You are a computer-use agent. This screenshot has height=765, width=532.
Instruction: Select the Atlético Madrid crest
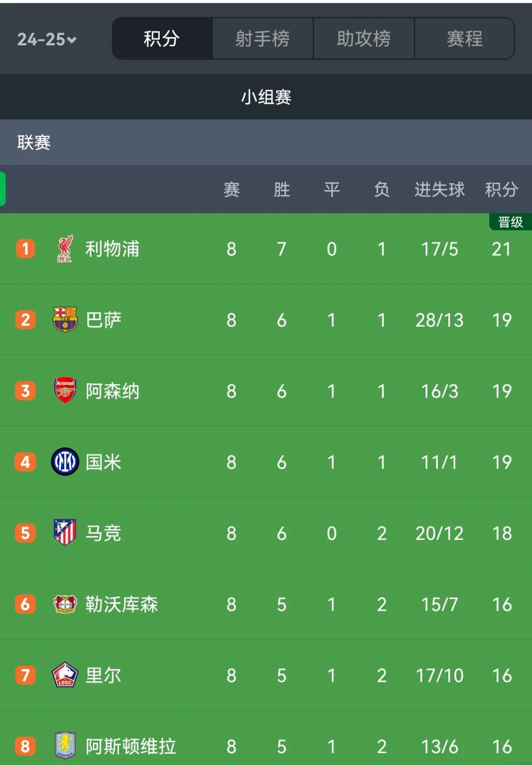63,533
